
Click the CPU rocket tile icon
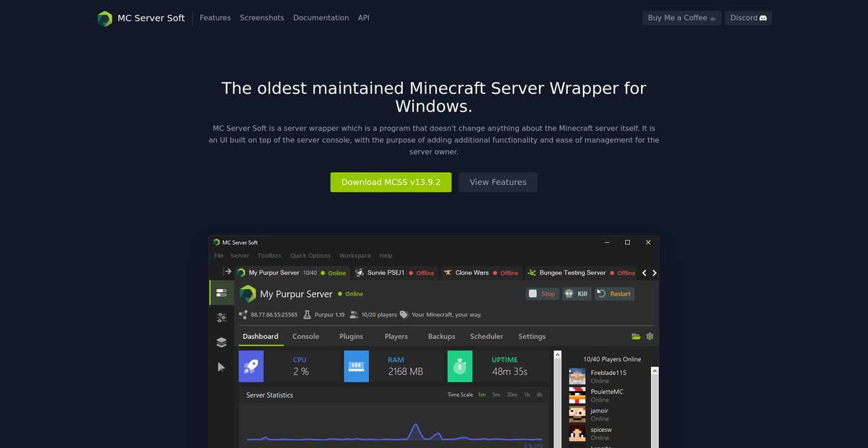click(251, 366)
